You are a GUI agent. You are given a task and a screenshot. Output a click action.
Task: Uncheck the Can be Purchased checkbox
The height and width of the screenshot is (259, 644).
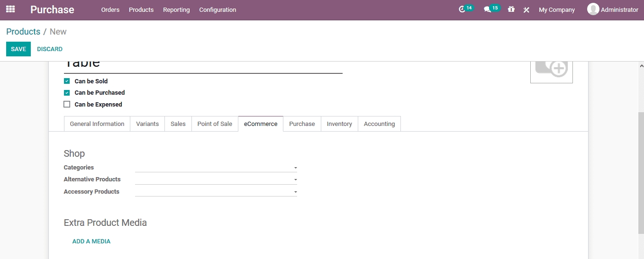point(67,93)
